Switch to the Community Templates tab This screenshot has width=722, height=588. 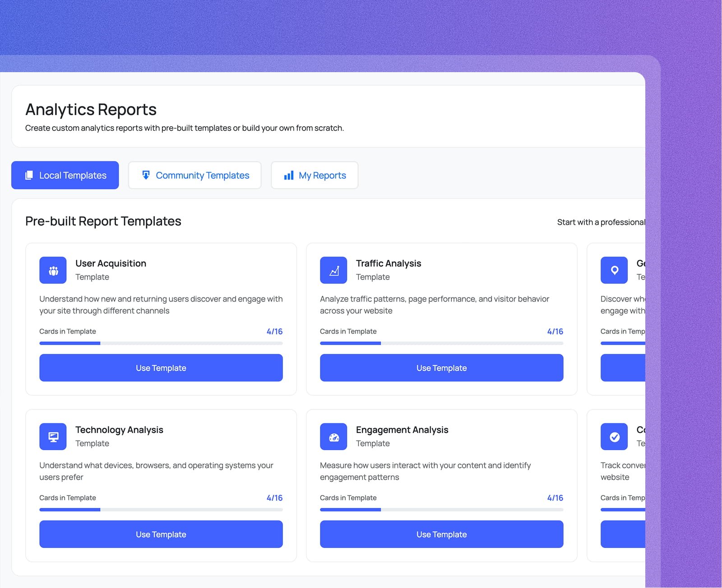(202, 175)
